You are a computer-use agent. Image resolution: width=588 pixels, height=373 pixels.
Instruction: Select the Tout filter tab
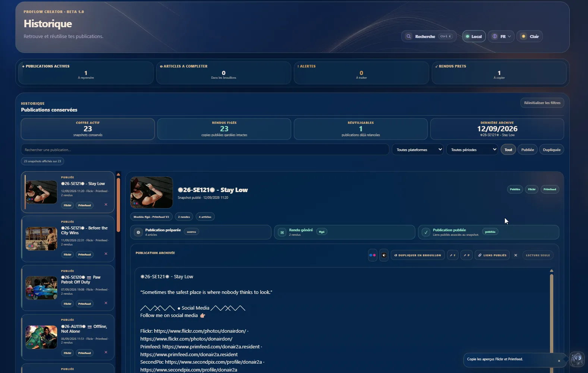pyautogui.click(x=508, y=150)
